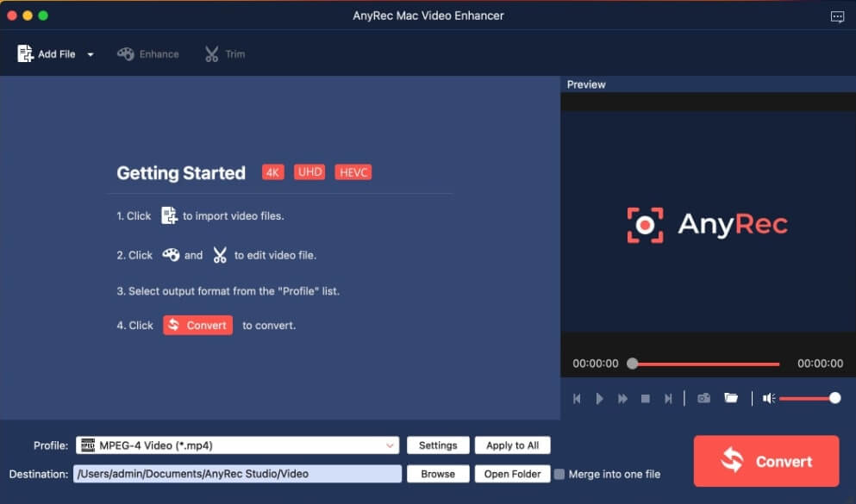This screenshot has height=504, width=856.
Task: Open the feedback message icon in title bar
Action: tap(837, 16)
